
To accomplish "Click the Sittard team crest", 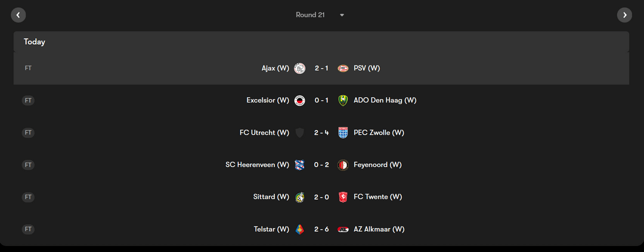I will [300, 197].
